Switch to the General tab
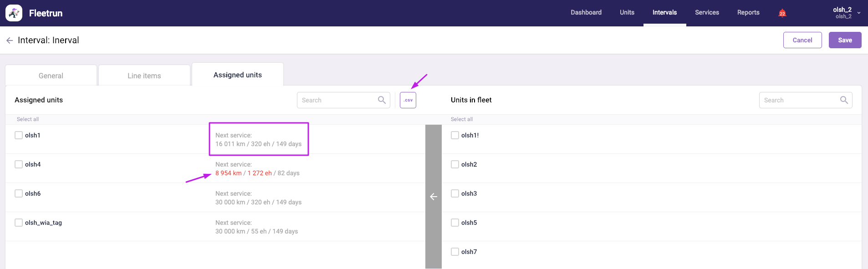Viewport: 868px width, 269px height. 51,76
